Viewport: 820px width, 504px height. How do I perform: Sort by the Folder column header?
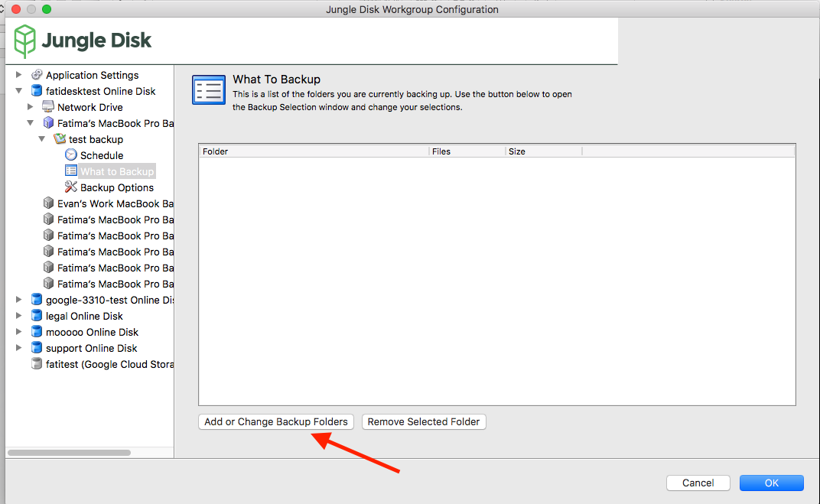pos(314,151)
